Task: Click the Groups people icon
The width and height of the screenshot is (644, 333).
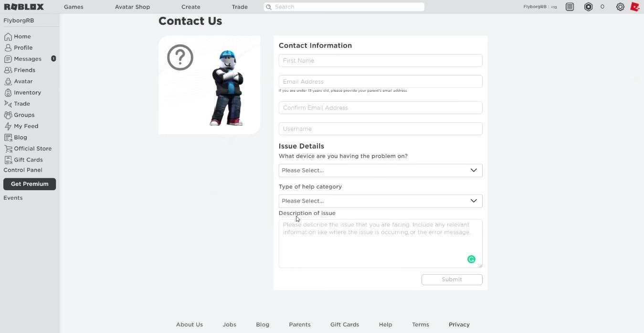Action: point(8,115)
